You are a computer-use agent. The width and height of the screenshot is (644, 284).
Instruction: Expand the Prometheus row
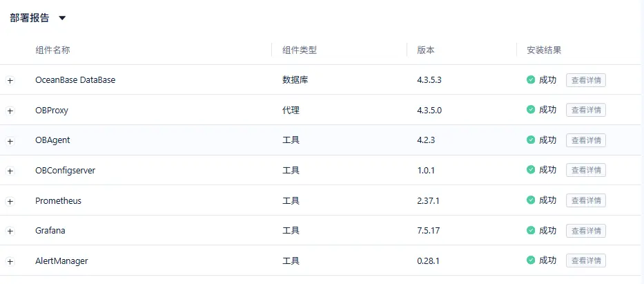click(10, 201)
